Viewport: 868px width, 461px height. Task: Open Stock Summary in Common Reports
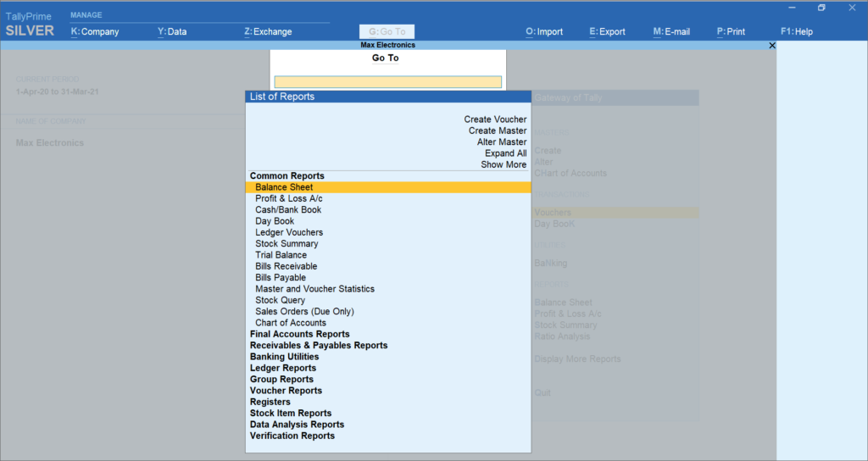pyautogui.click(x=287, y=243)
